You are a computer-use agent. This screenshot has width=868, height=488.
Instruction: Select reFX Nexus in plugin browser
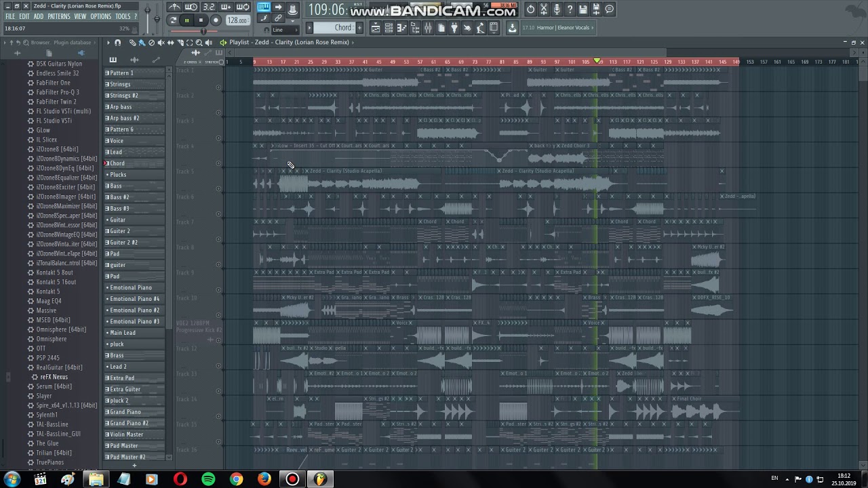[54, 377]
